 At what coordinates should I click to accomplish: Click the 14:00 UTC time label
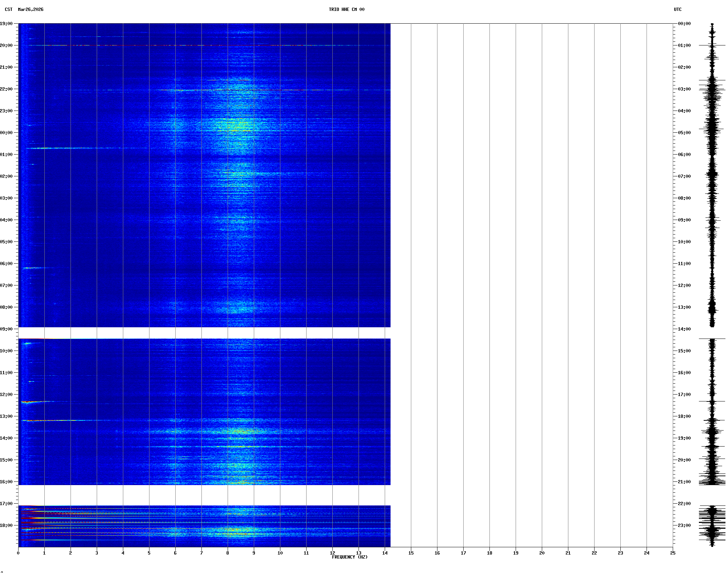pyautogui.click(x=684, y=329)
